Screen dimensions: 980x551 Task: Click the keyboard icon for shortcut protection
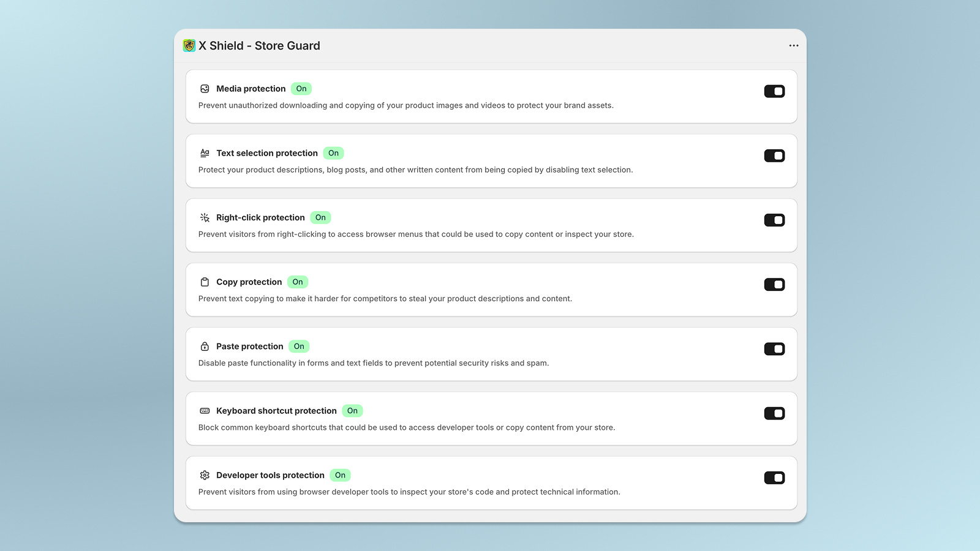(x=205, y=411)
